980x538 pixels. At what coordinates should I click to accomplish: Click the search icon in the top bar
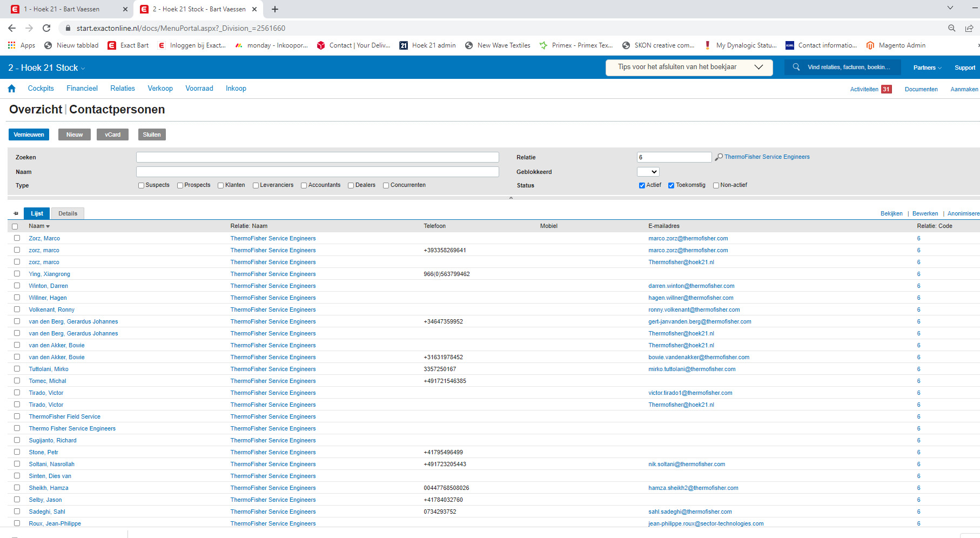pos(796,68)
